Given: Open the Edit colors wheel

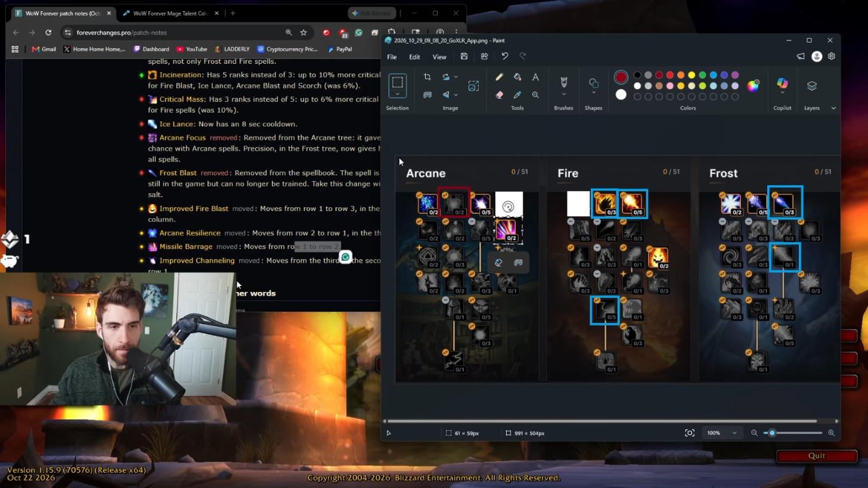Looking at the screenshot, I should (753, 86).
